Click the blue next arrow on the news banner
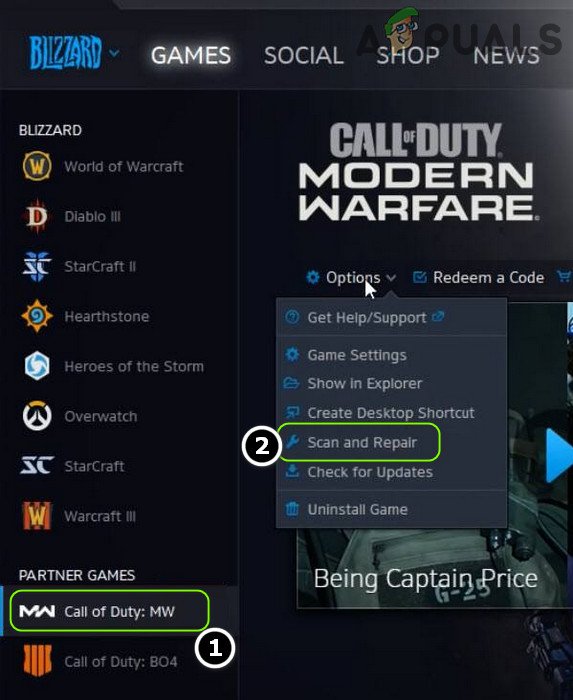This screenshot has width=573, height=700. pos(560,455)
